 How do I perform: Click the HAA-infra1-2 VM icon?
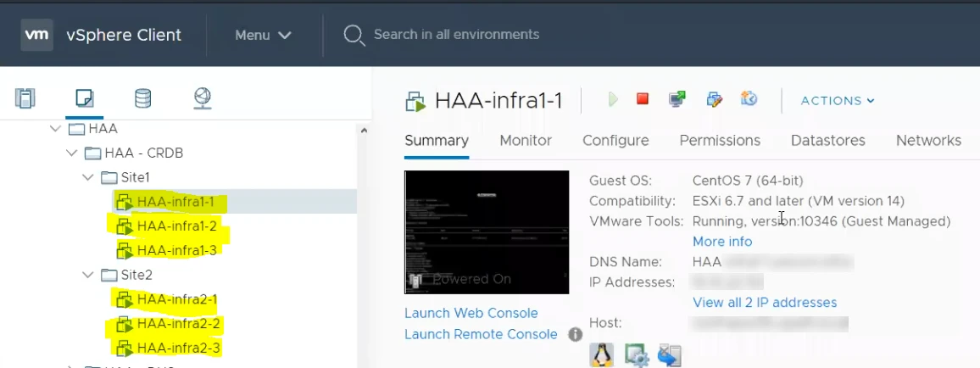[x=125, y=226]
